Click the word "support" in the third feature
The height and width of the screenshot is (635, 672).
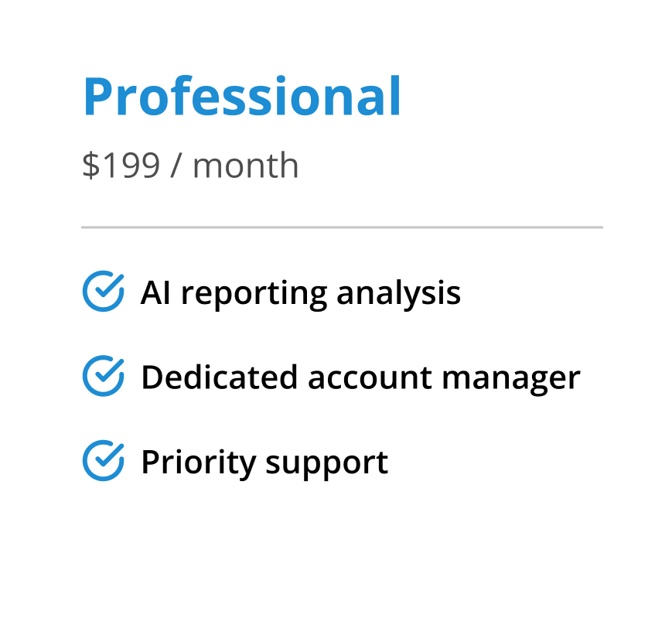[x=326, y=464]
